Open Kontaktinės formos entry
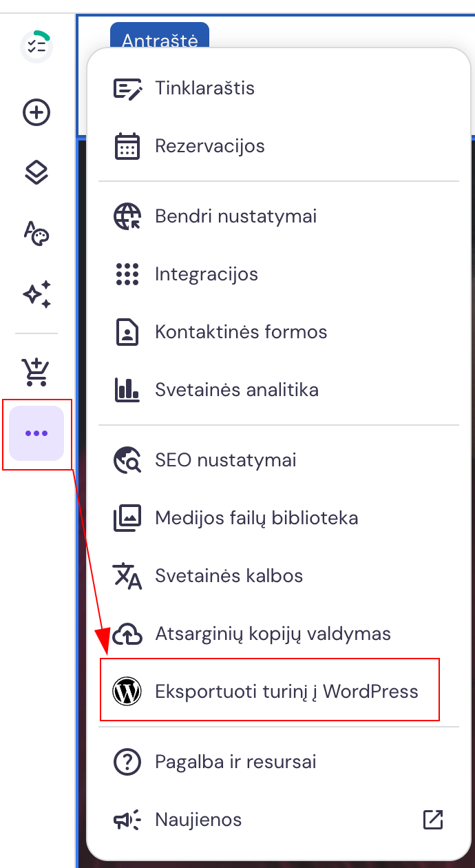Viewport: 475px width, 868px height. pos(241,332)
